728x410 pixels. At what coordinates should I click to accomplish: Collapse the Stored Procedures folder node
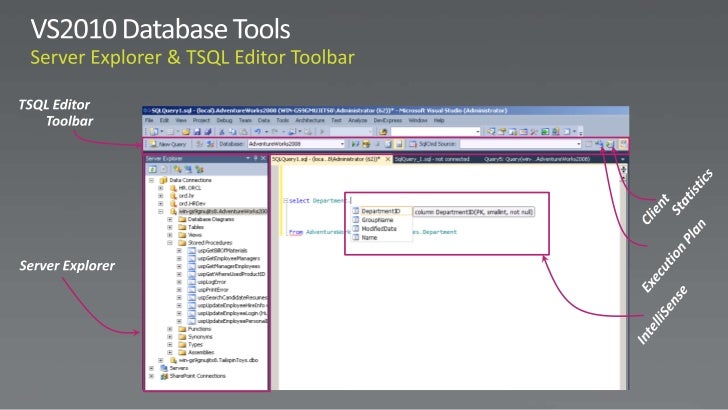coord(170,243)
